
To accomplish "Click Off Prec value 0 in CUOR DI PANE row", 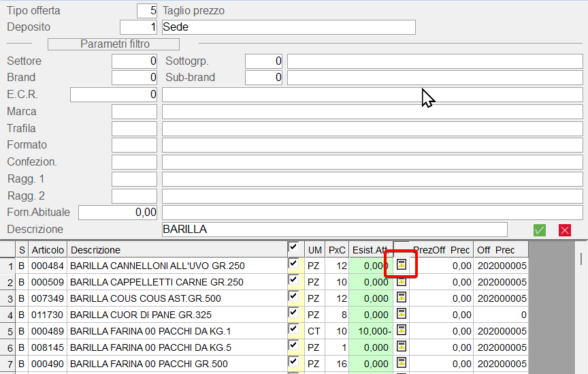I will (524, 315).
